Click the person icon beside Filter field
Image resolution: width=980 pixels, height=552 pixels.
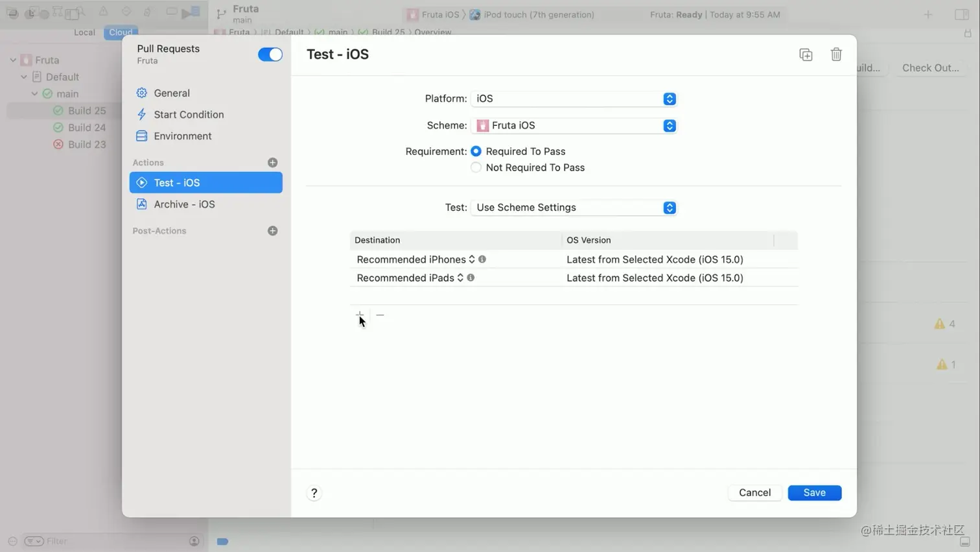point(194,541)
